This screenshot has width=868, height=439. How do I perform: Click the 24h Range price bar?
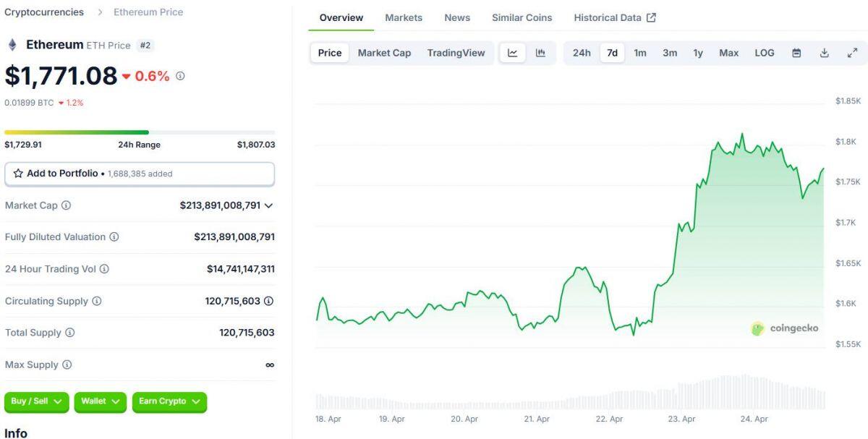140,132
